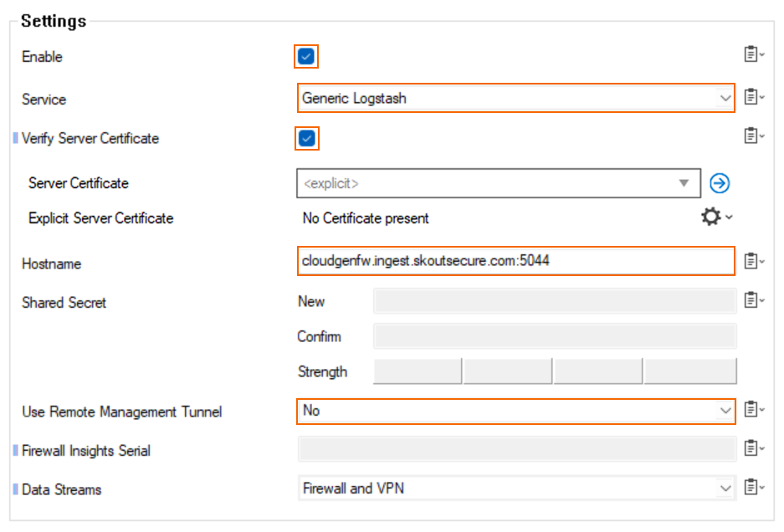Expand Data Streams Firewall and VPN dropdown
Image resolution: width=784 pixels, height=532 pixels.
(517, 488)
